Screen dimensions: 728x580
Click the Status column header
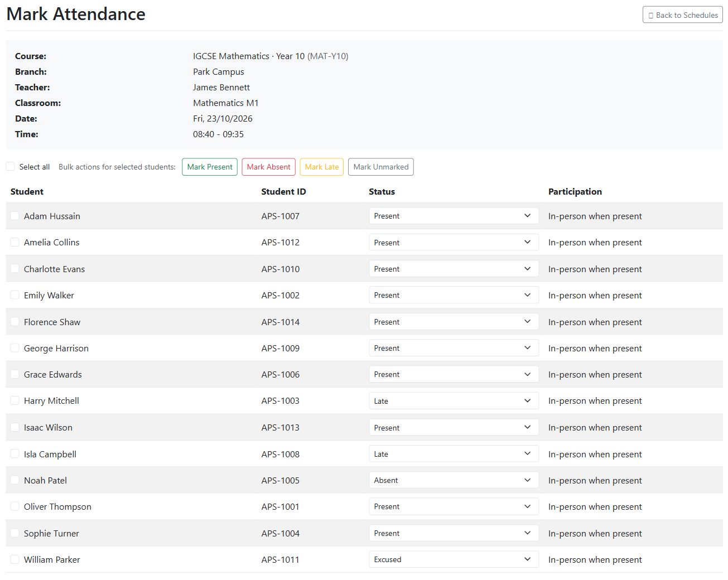click(382, 191)
